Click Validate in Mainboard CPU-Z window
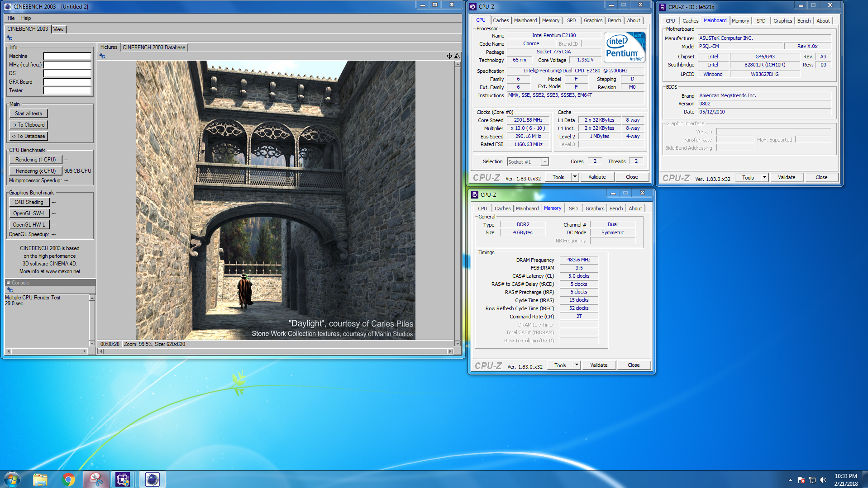The width and height of the screenshot is (868, 488). (787, 177)
